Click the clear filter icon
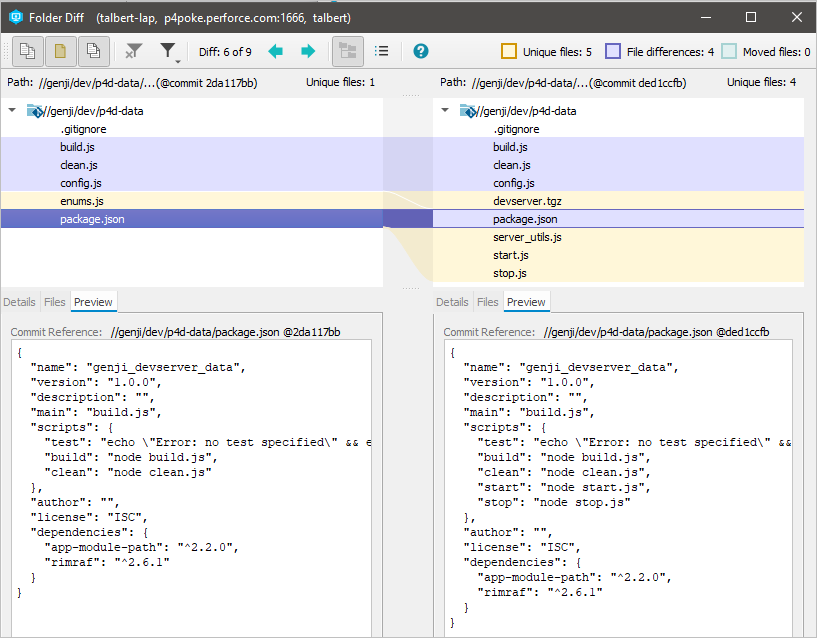Image resolution: width=817 pixels, height=638 pixels. point(133,51)
